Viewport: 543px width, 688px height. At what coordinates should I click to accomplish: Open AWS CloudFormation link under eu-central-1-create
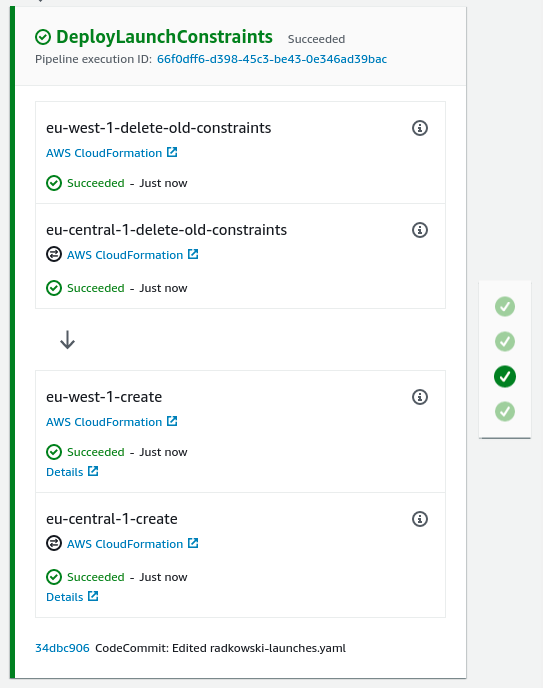132,544
